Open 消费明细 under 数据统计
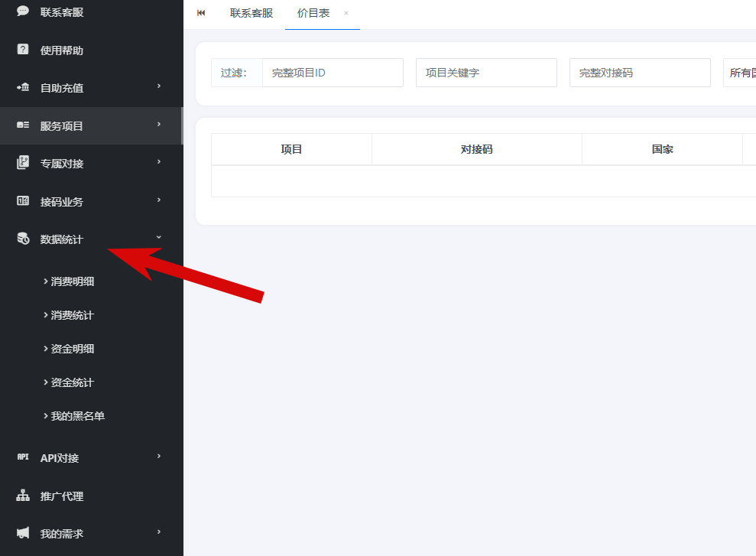The image size is (756, 556). (x=73, y=281)
